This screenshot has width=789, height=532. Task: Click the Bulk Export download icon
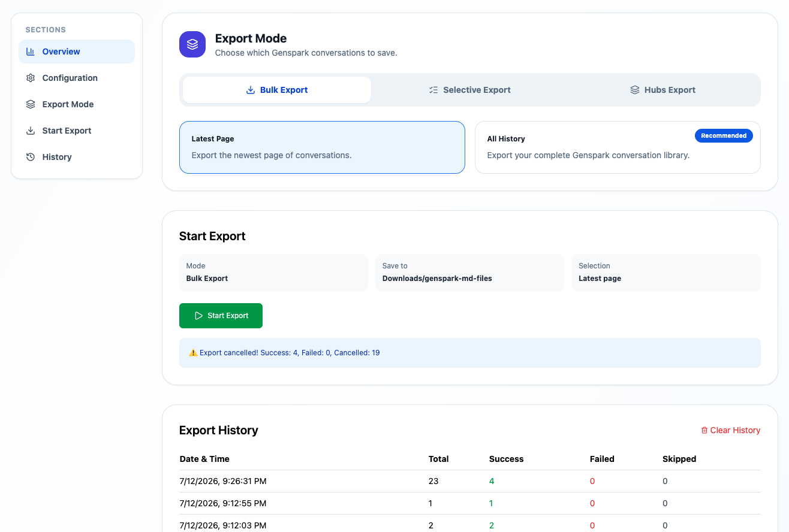click(251, 90)
